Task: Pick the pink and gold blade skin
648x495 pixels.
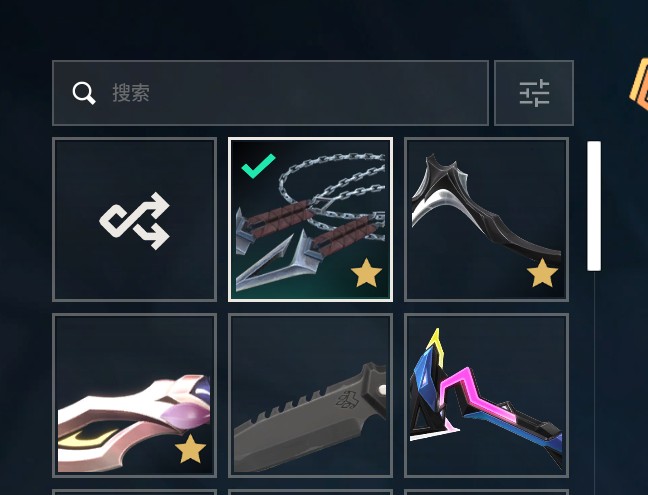Action: pyautogui.click(x=135, y=395)
